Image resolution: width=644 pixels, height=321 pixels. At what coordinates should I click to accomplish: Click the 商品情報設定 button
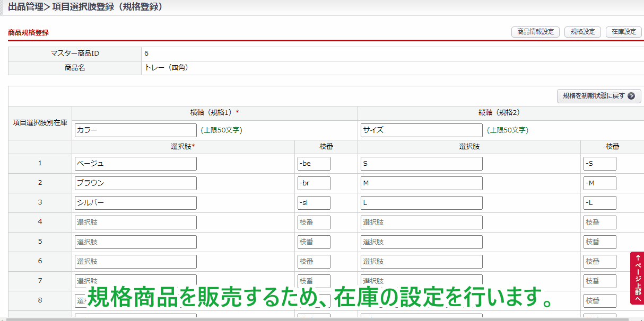[x=535, y=32]
